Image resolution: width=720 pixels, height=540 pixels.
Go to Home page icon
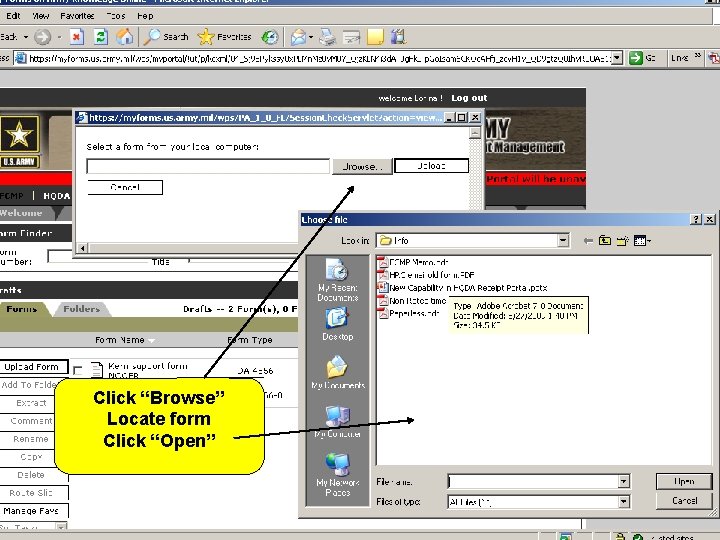[124, 37]
